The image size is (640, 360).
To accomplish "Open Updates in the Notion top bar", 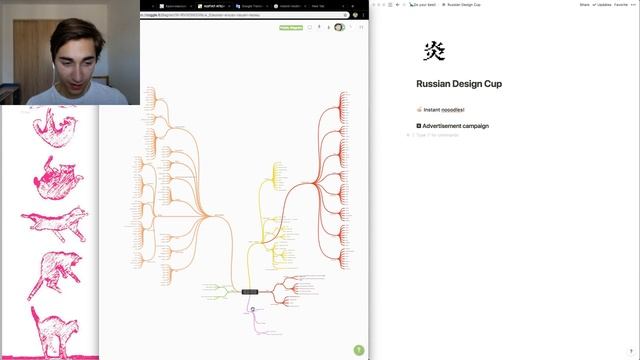I will click(x=602, y=5).
